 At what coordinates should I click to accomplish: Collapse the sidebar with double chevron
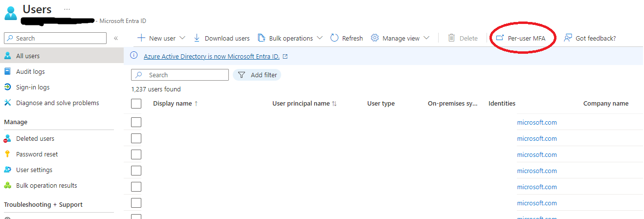[116, 38]
